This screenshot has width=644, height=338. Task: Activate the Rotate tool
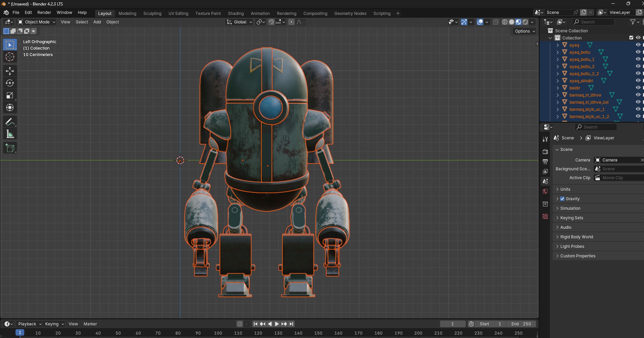[x=10, y=83]
